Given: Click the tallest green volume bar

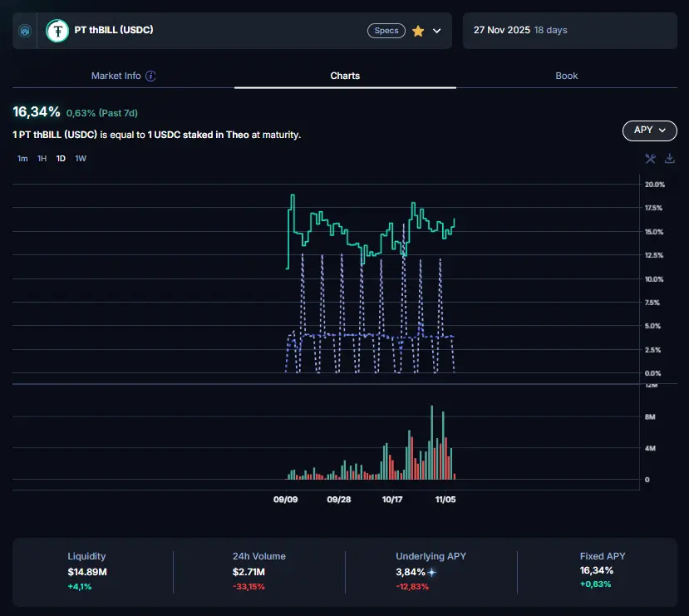Looking at the screenshot, I should coord(432,443).
